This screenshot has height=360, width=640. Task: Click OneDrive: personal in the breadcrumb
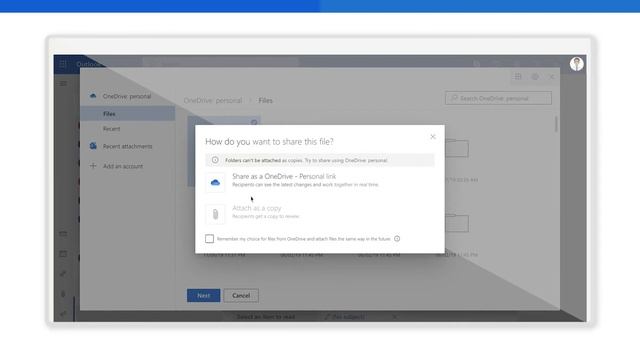213,100
